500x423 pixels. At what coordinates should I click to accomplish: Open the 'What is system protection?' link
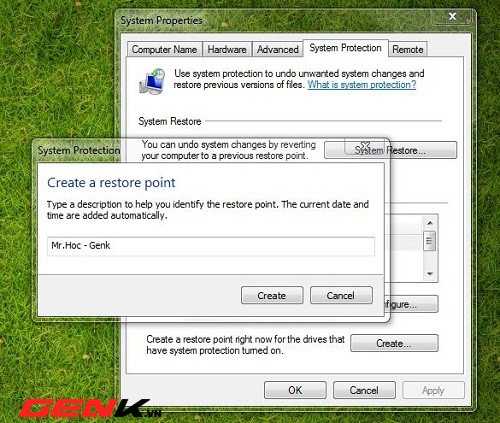(362, 85)
